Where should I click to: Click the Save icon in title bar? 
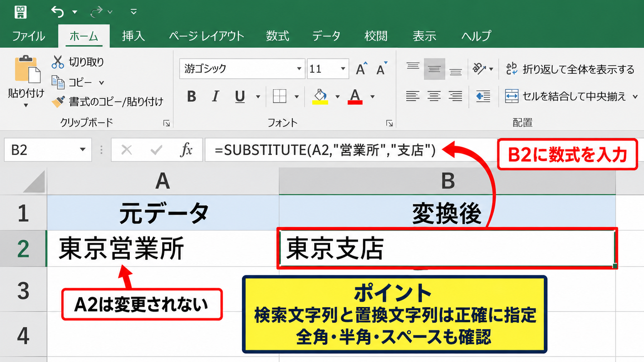20,12
